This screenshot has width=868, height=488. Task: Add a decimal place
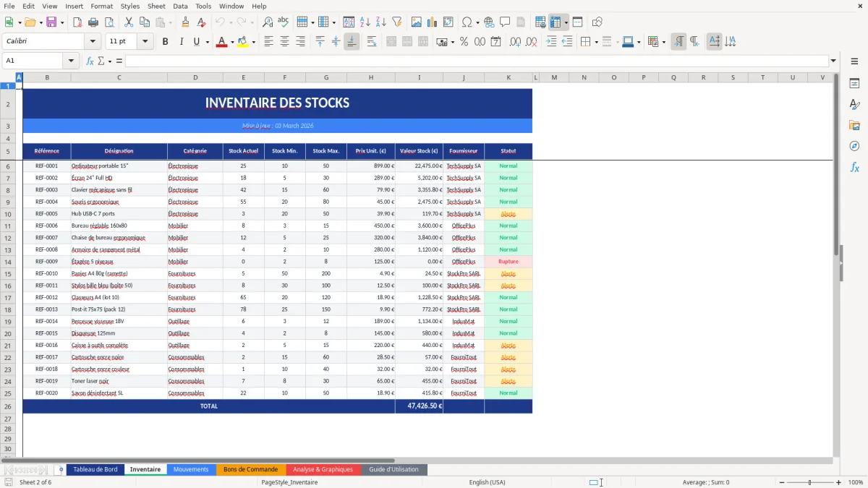coord(516,42)
